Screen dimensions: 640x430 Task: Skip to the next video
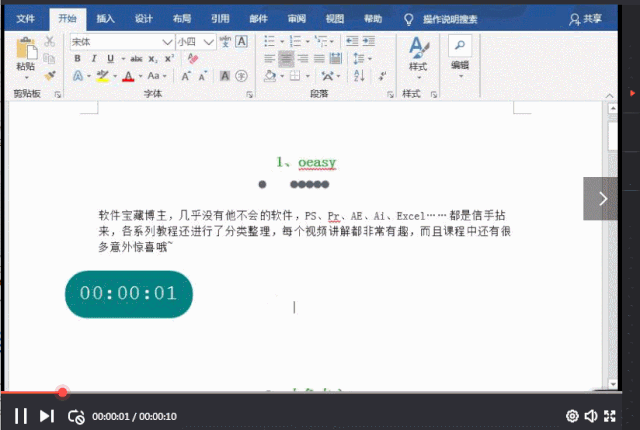click(x=46, y=416)
